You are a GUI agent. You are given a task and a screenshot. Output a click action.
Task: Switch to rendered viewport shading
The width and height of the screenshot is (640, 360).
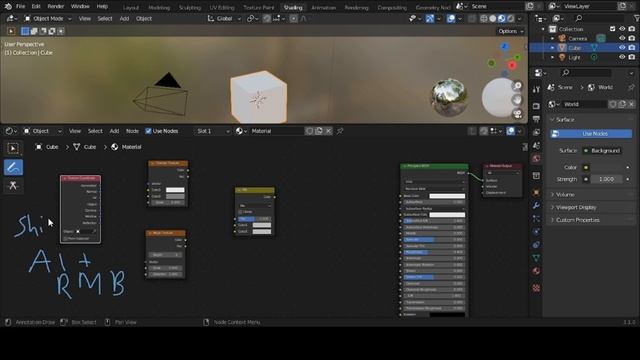tap(511, 19)
